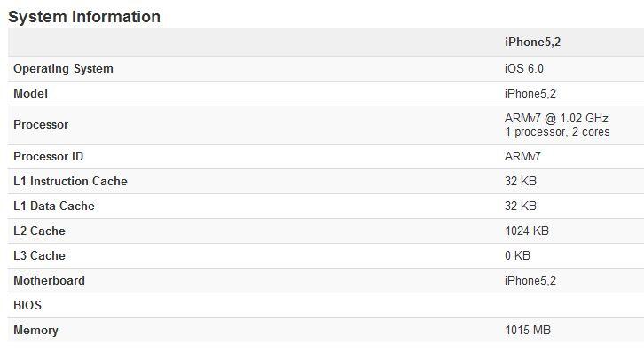Click the L3 Cache 0 KB value
The width and height of the screenshot is (644, 352).
click(517, 256)
